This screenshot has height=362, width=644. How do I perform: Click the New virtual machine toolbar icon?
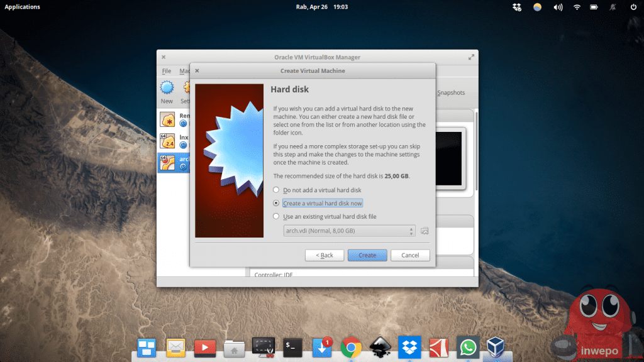167,91
